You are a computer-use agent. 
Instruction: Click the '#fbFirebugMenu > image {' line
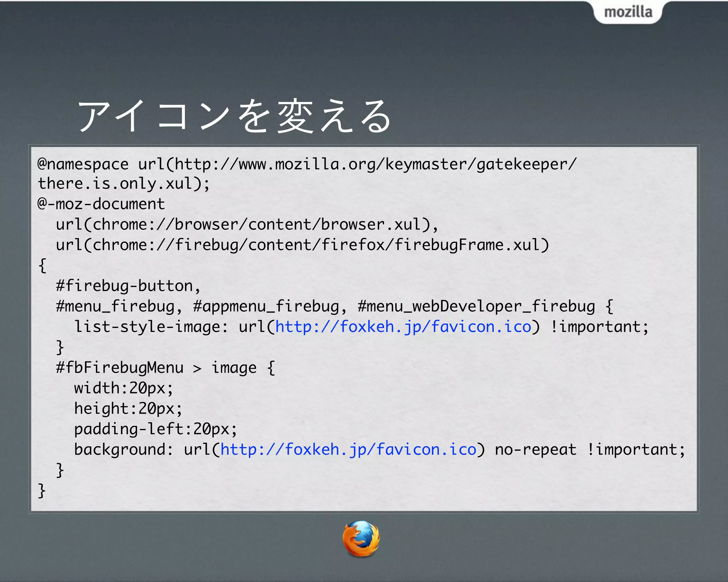(x=165, y=368)
